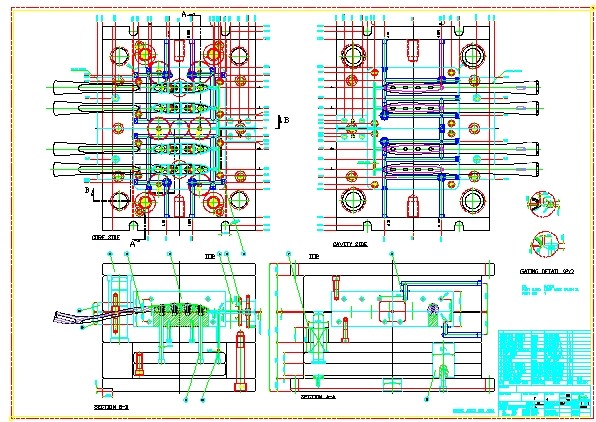This screenshot has height=422, width=596.
Task: Click the cyan notes under Gating Detail caption
Action: tap(550, 290)
